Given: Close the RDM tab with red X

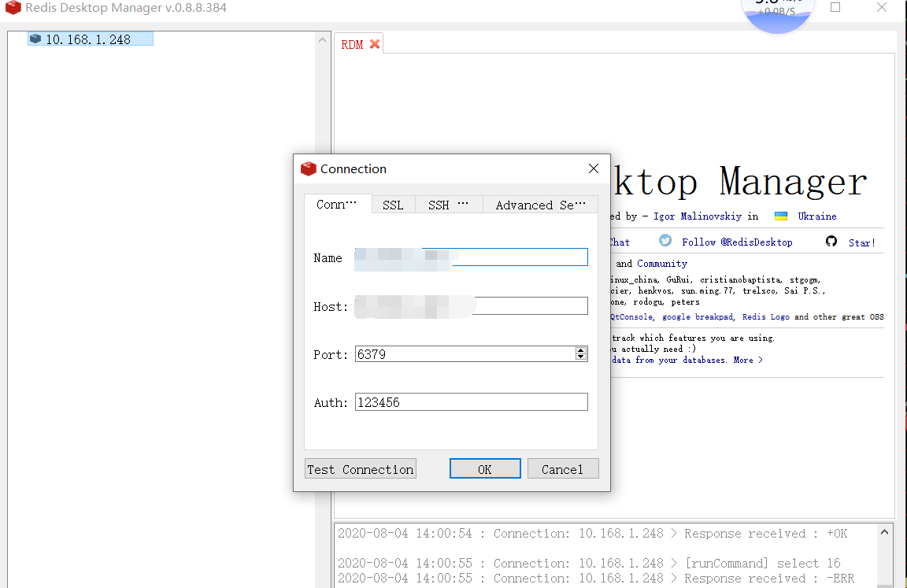Looking at the screenshot, I should click(375, 44).
